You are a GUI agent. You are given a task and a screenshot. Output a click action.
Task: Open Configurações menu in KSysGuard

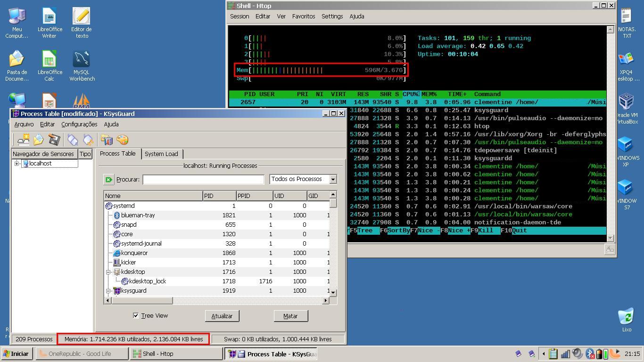[x=79, y=124]
